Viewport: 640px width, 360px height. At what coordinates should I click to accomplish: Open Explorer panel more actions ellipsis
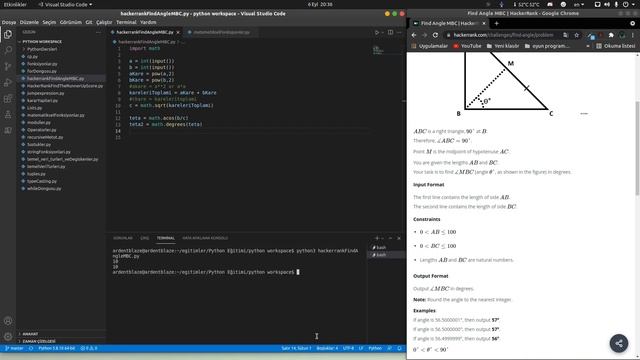tap(98, 32)
